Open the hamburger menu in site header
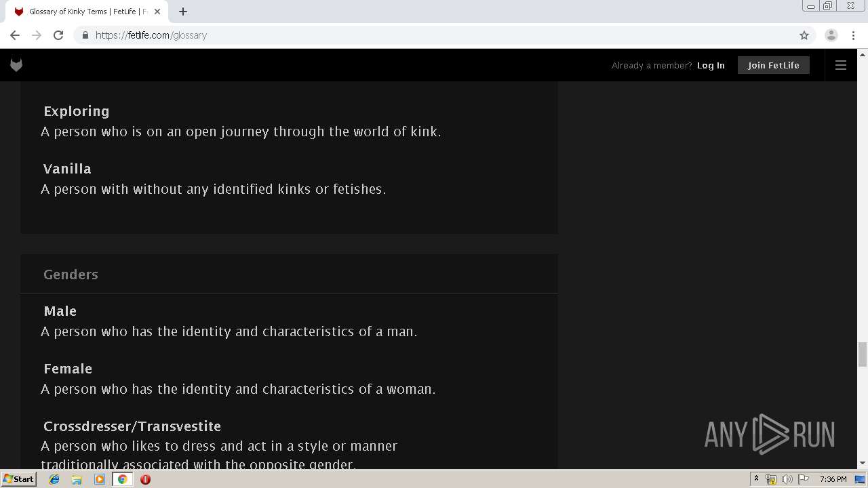This screenshot has height=488, width=868. (x=841, y=65)
